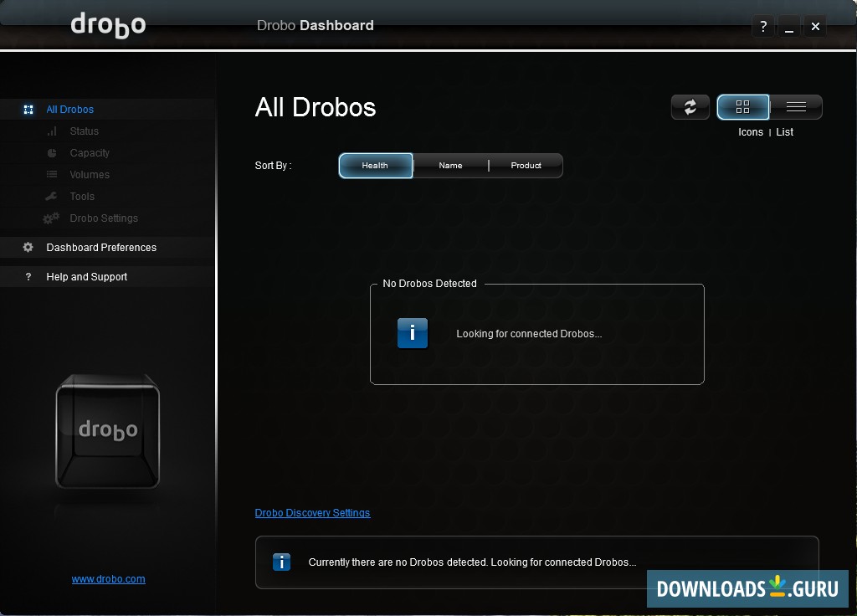Viewport: 857px width, 616px height.
Task: Click the Drobo device image
Action: click(x=107, y=432)
